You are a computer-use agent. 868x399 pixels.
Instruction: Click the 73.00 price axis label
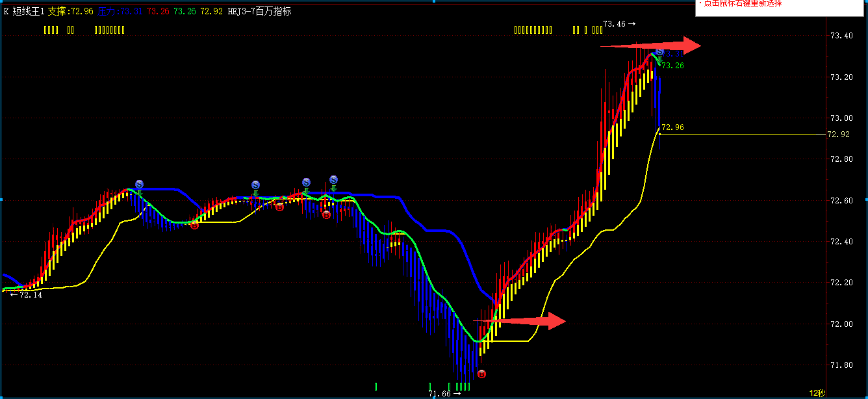coord(841,118)
